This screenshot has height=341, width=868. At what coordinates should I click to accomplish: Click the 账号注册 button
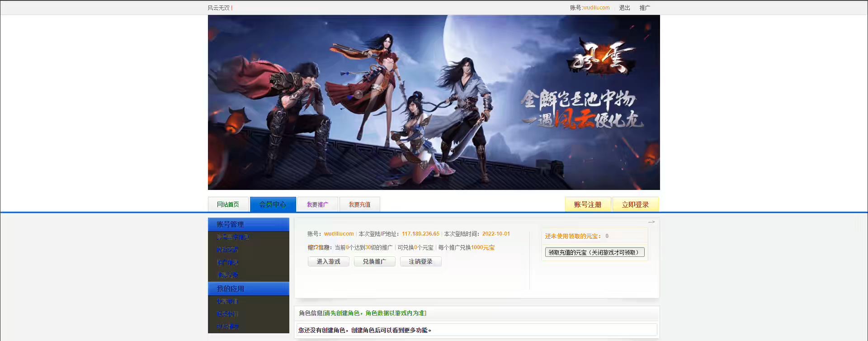pos(588,204)
